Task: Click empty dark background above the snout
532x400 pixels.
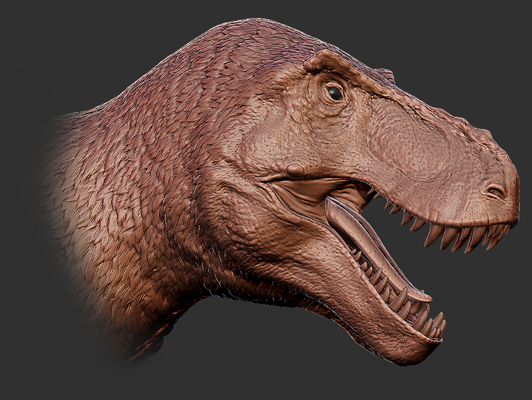Action: click(465, 49)
